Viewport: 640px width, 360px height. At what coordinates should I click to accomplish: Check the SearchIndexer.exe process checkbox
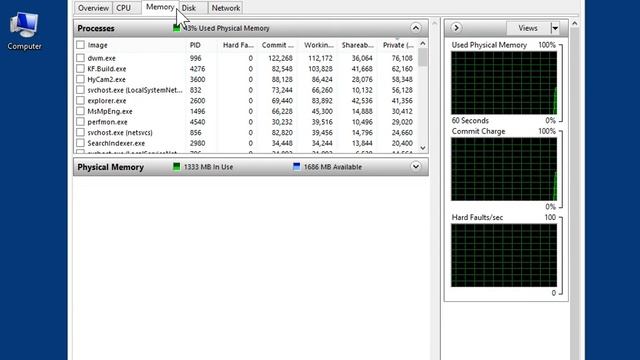point(80,143)
